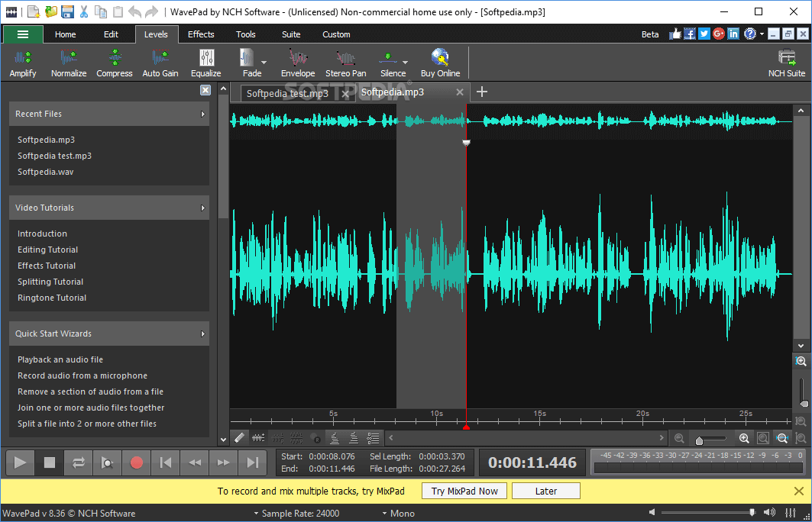
Task: Stop playback
Action: [x=49, y=462]
